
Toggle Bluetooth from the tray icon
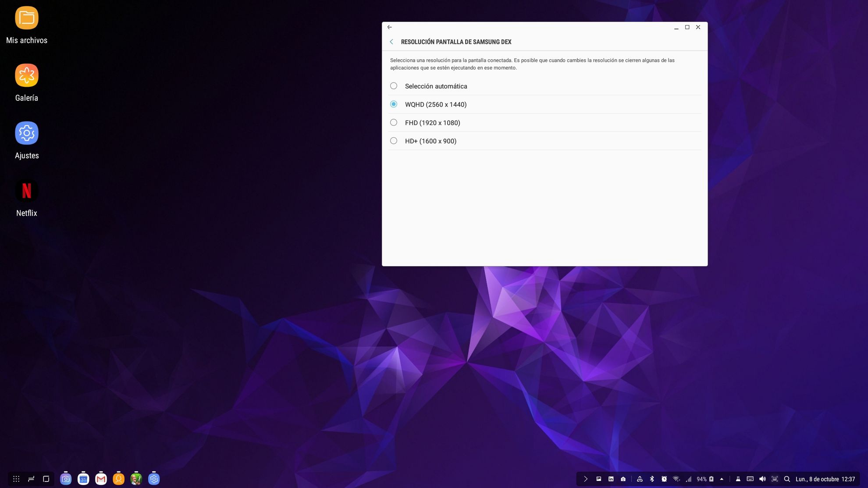652,479
